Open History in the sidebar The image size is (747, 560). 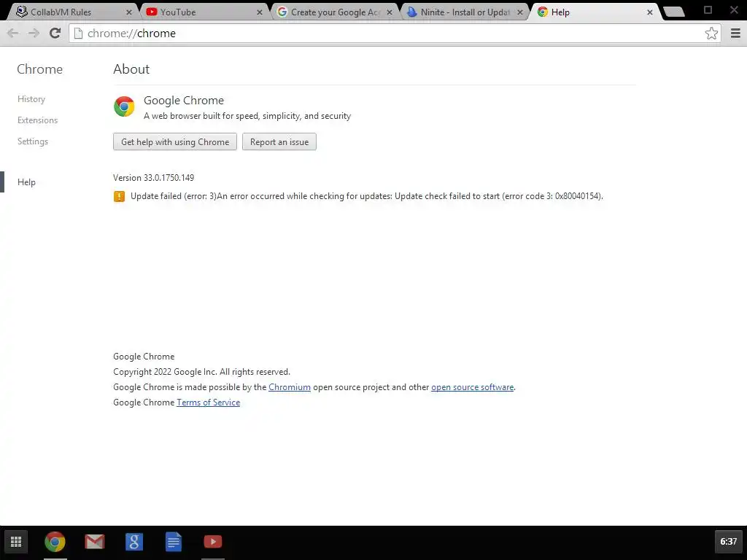(31, 99)
